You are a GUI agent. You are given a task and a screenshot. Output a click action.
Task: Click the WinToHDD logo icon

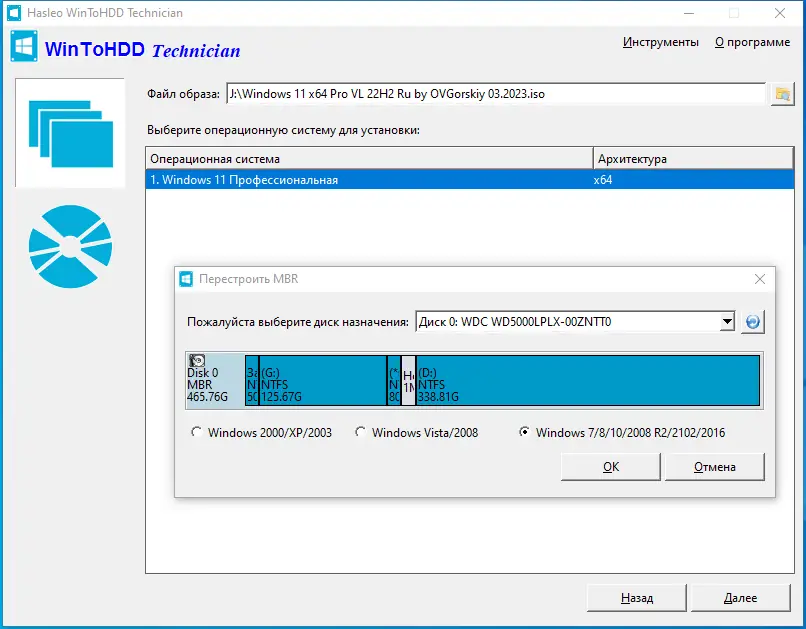(24, 47)
